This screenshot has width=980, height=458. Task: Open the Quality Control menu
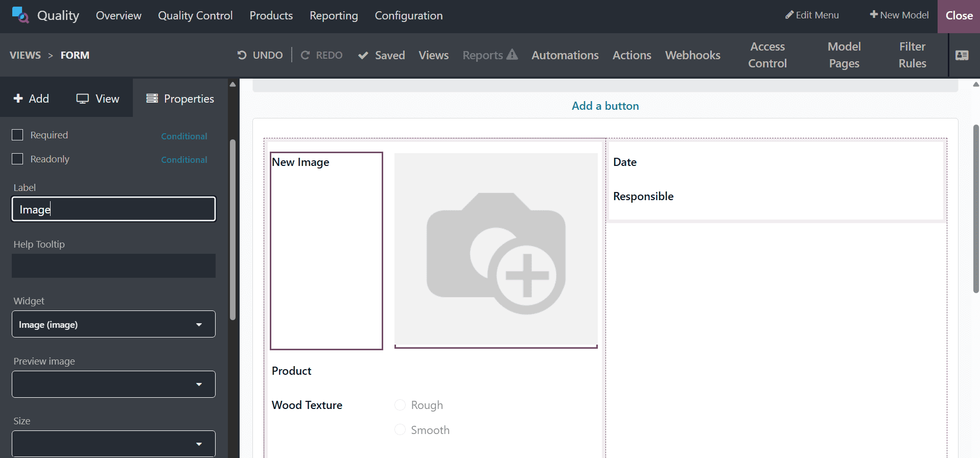(195, 15)
